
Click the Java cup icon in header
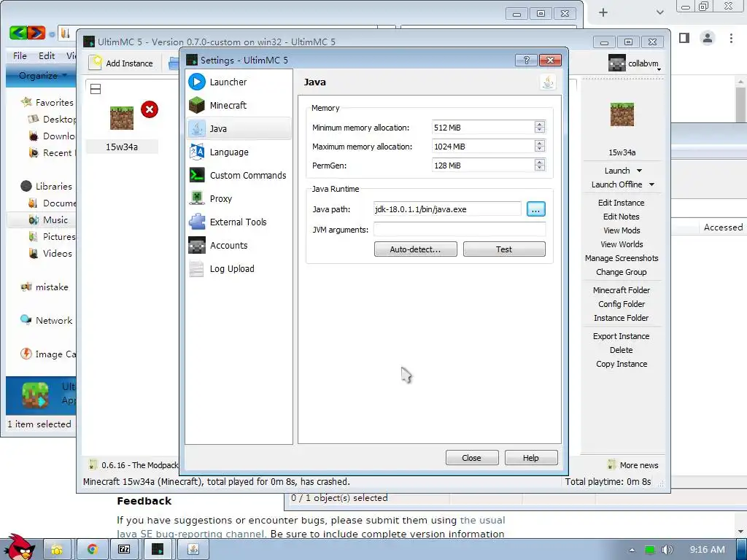click(548, 82)
